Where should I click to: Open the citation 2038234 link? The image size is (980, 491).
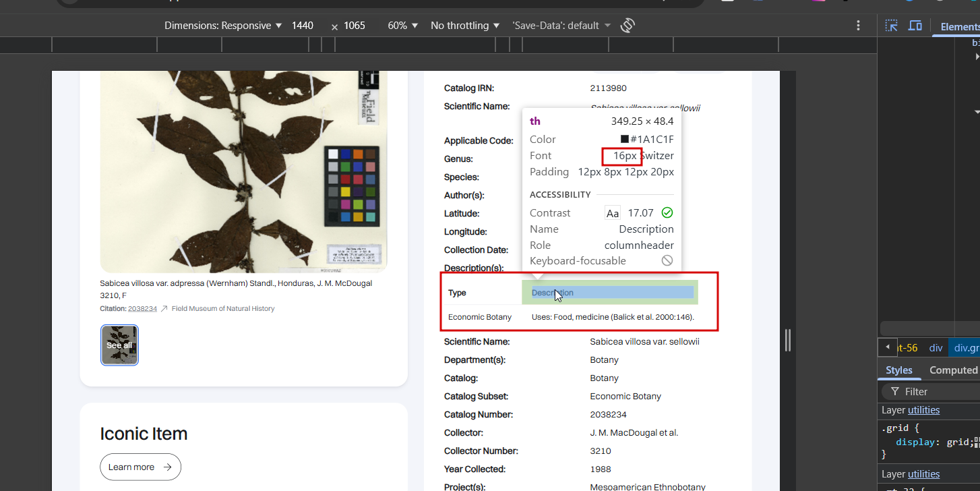pyautogui.click(x=142, y=309)
